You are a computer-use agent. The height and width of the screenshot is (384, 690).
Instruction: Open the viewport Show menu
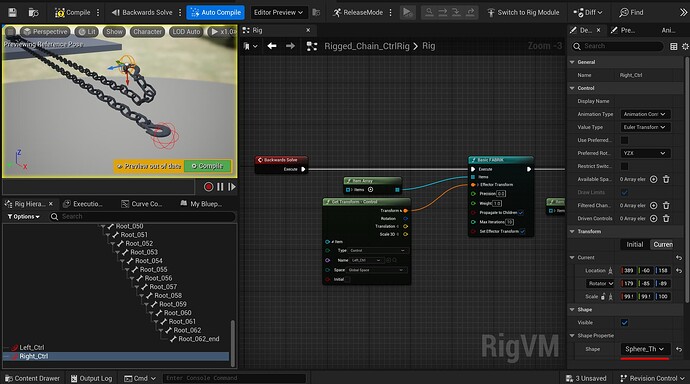point(114,32)
